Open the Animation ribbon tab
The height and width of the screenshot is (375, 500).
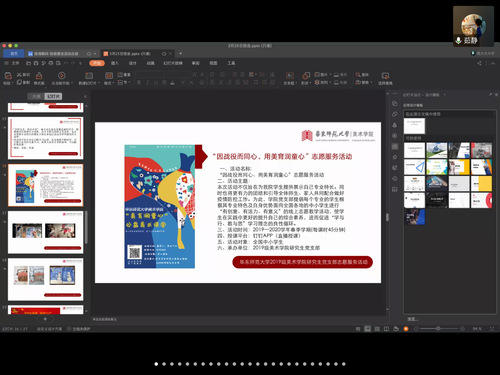(x=150, y=63)
